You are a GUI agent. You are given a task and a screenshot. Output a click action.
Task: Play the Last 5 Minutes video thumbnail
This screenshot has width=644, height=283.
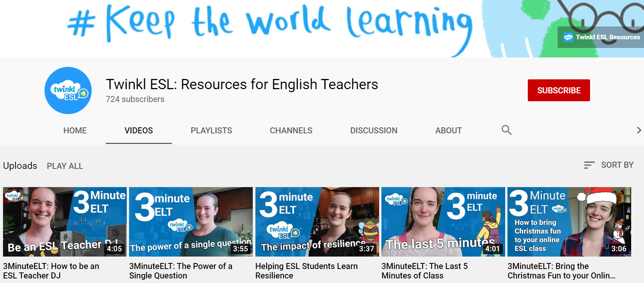(x=443, y=221)
